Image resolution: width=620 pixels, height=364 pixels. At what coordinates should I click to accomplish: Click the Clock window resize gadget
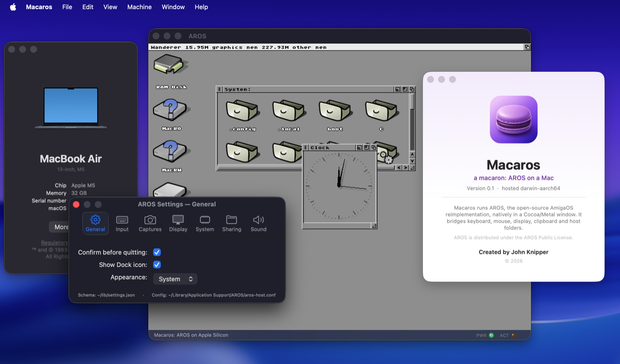point(373,226)
